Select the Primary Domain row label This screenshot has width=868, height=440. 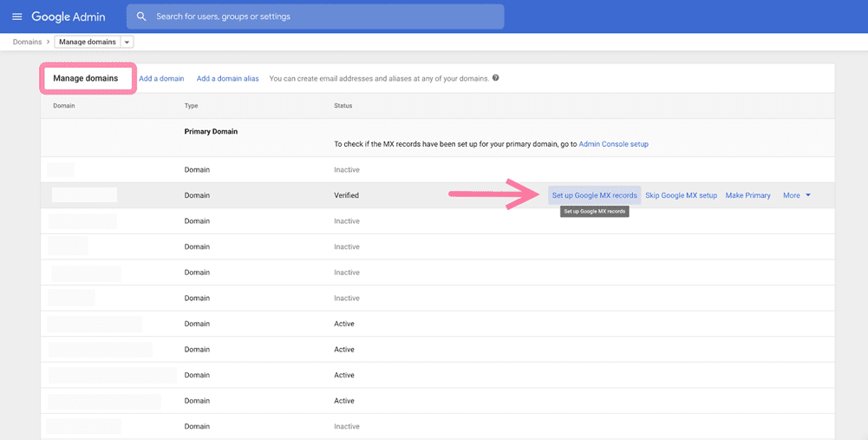point(211,132)
